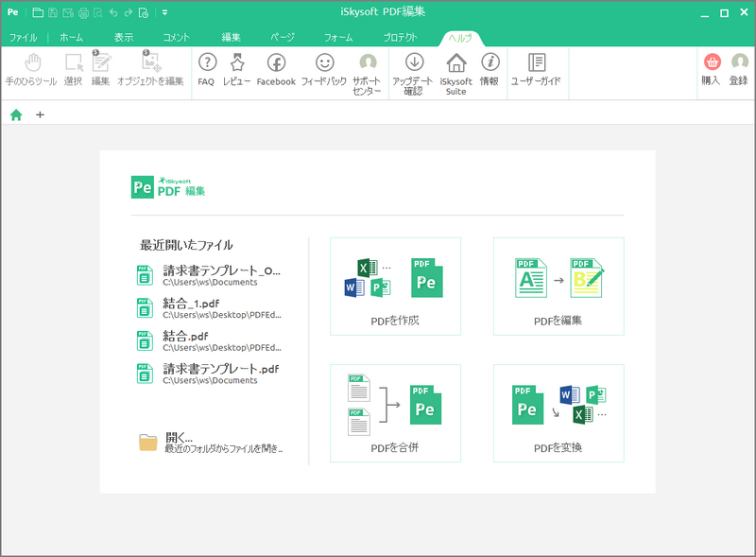This screenshot has width=756, height=557.
Task: Click the オブジェクトを編集 tool
Action: pyautogui.click(x=150, y=69)
